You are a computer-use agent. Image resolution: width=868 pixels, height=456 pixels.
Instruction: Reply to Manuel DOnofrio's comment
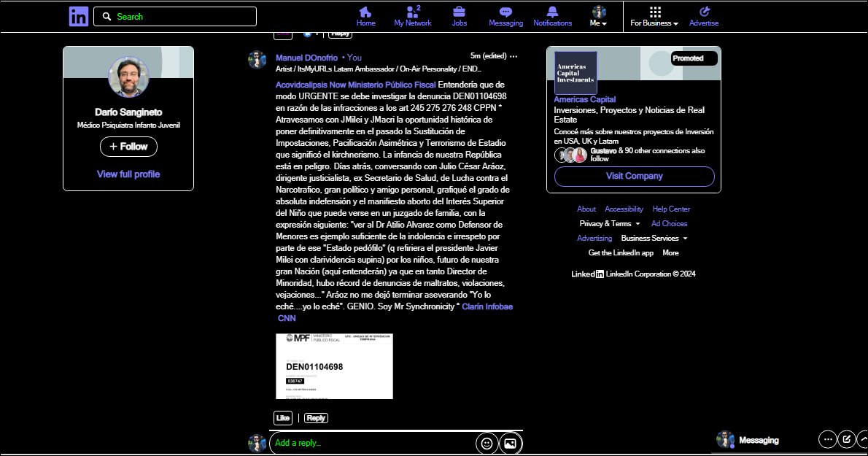click(x=316, y=418)
